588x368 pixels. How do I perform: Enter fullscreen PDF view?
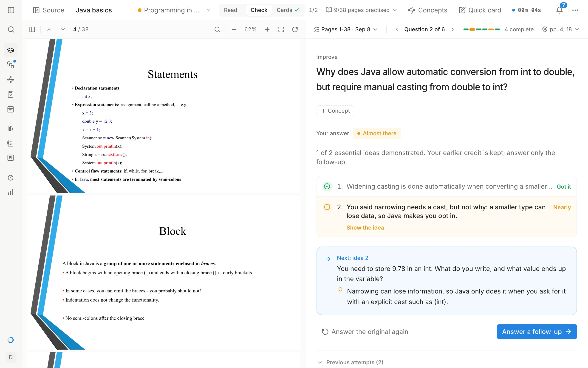click(281, 29)
